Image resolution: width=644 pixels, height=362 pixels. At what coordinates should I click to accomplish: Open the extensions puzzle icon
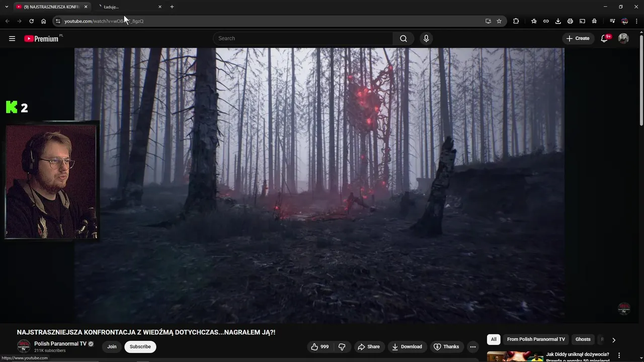click(516, 21)
